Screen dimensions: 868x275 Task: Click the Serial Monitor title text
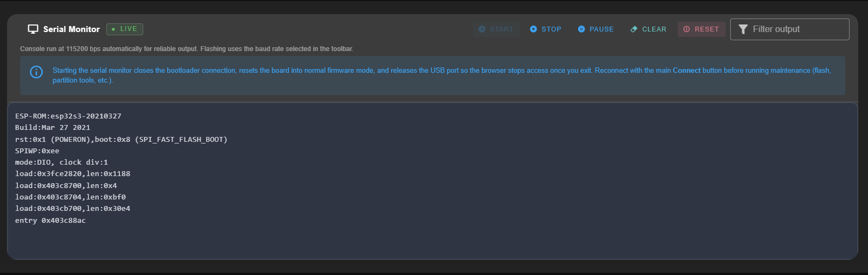(x=72, y=29)
